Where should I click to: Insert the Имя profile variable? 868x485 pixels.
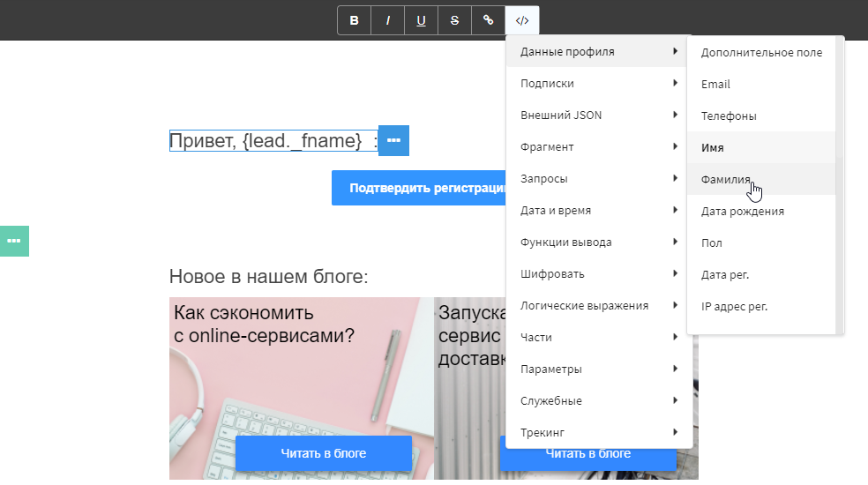click(x=761, y=148)
